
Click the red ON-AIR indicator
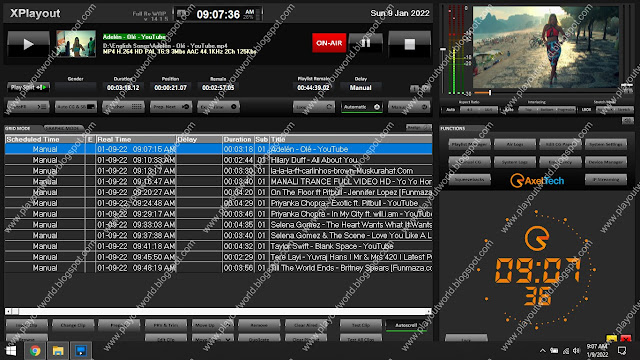(329, 43)
